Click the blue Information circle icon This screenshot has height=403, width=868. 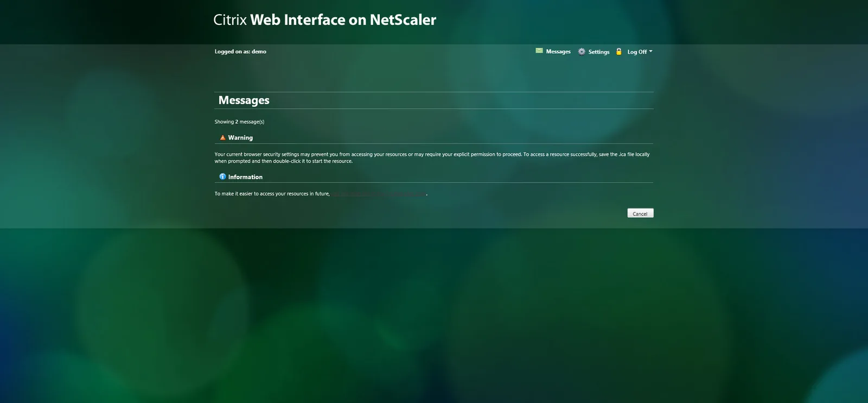[222, 177]
